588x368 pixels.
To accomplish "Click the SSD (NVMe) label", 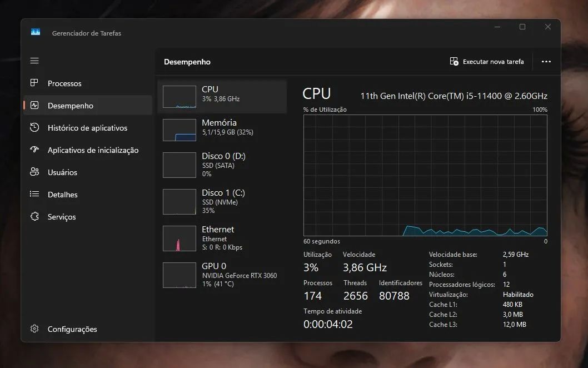I will [220, 202].
